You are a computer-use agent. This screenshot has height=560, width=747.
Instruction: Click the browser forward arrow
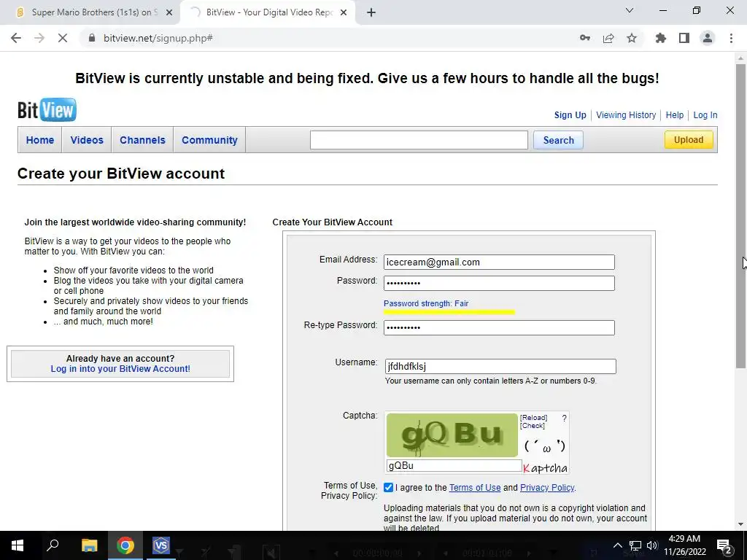tap(39, 38)
